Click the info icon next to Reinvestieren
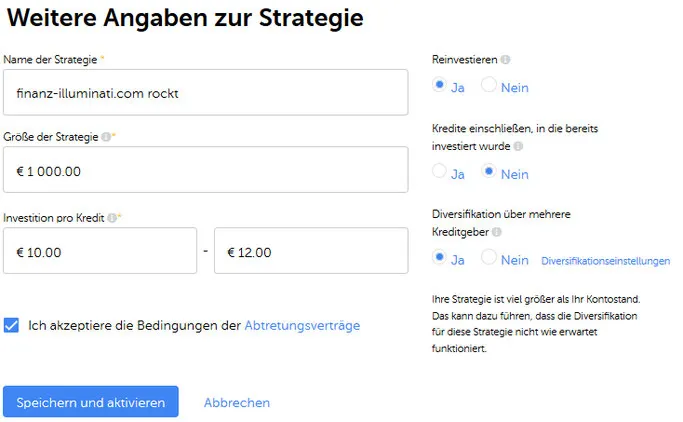 [505, 60]
